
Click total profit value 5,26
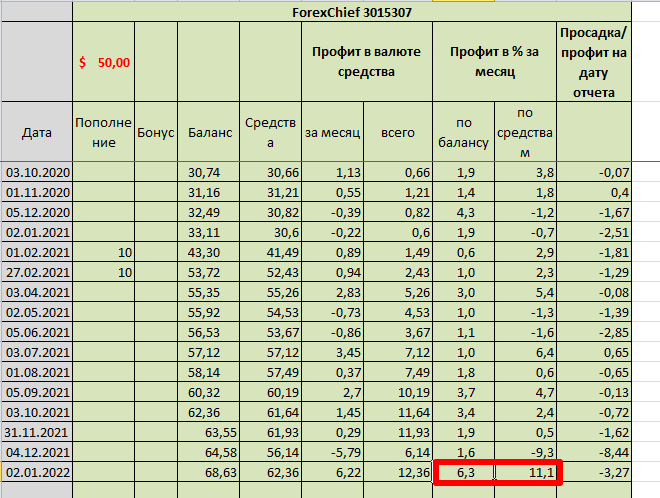(x=398, y=292)
